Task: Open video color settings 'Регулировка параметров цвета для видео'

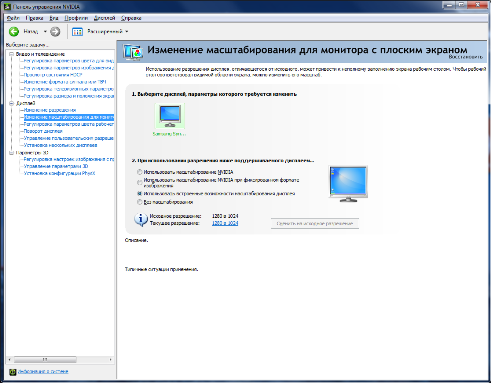Action: tap(69, 61)
